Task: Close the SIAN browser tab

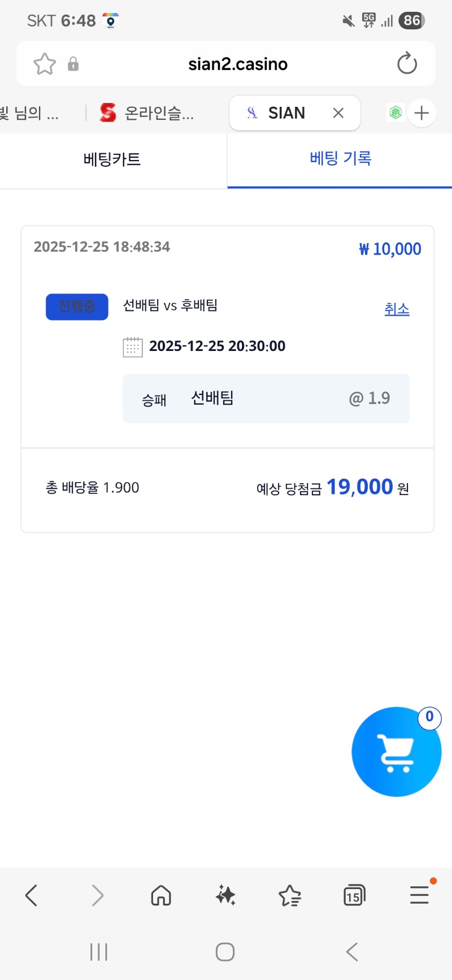Action: 338,113
